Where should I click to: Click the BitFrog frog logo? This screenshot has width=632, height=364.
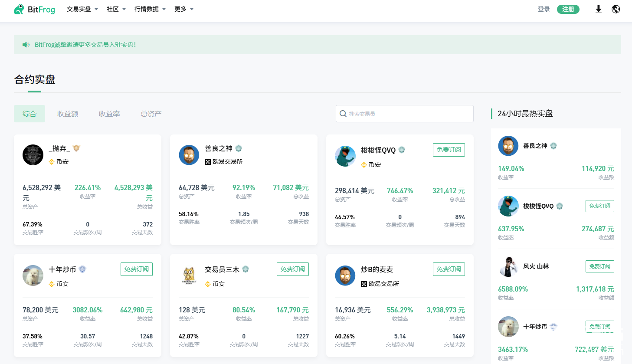19,9
